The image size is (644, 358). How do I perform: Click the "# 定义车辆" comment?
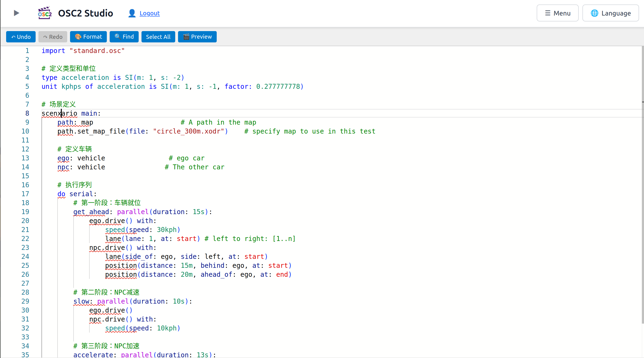(x=75, y=149)
